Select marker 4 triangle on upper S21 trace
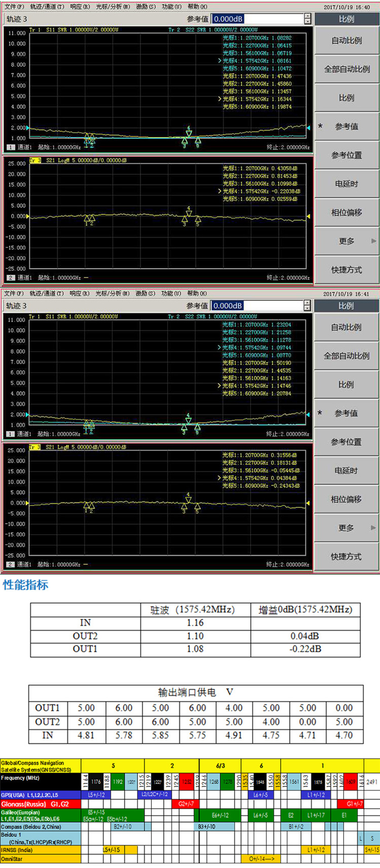 click(x=189, y=214)
